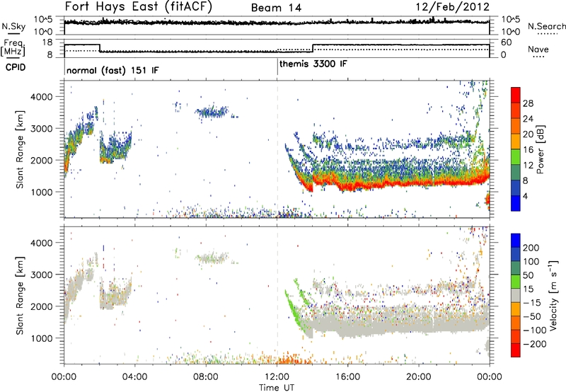Viewport: 566px width, 392px height.
Task: Click the 'Velocity [m s-1]' colorbar label
Action: tap(553, 295)
